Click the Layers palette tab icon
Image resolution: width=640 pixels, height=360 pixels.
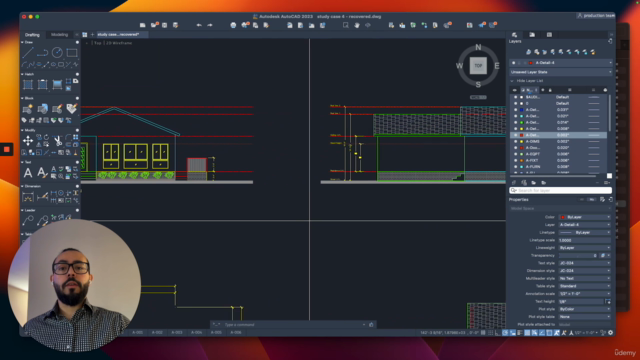[x=514, y=35]
